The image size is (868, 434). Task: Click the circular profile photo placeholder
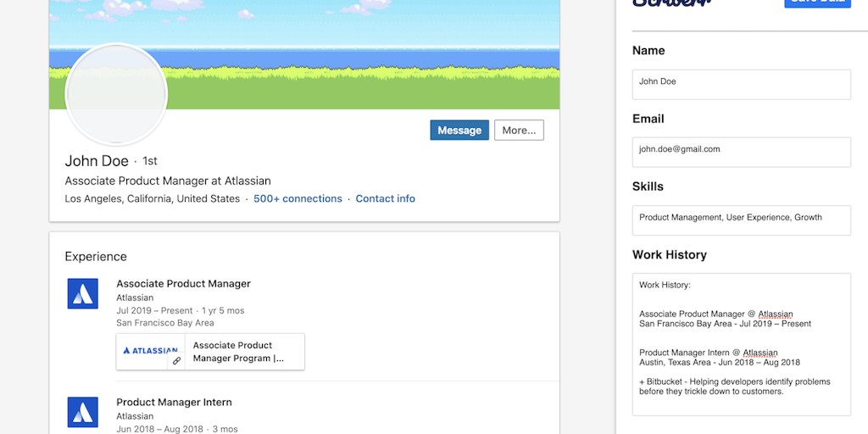pos(116,94)
